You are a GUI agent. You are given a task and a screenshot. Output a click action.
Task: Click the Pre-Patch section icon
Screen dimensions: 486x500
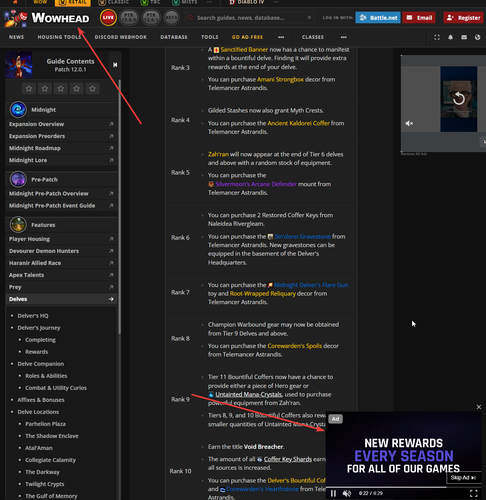[x=18, y=179]
